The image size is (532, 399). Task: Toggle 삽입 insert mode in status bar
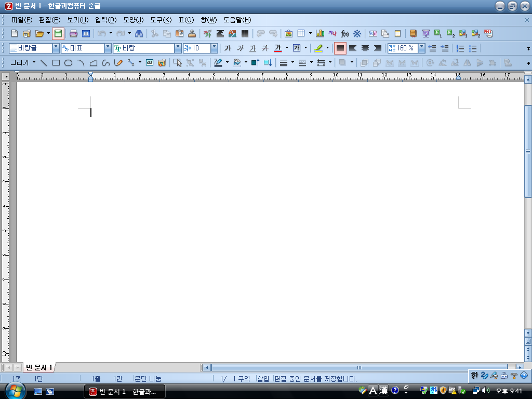(263, 379)
